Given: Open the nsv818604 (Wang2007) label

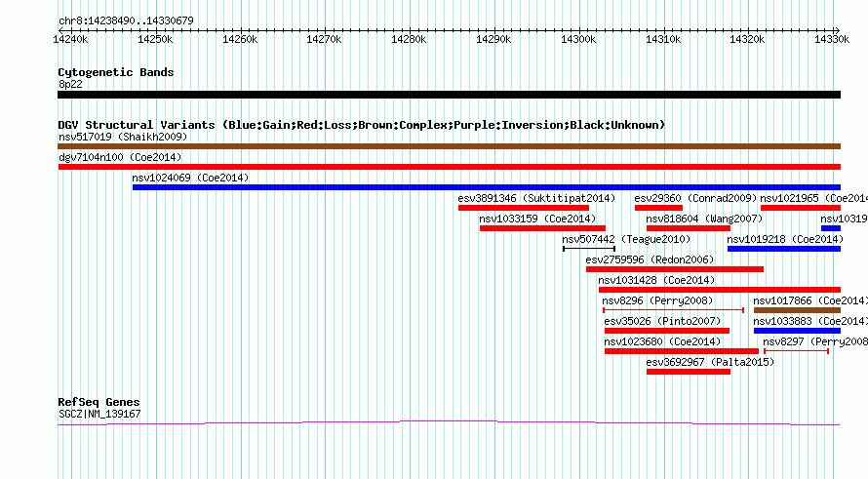Looking at the screenshot, I should click(704, 219).
